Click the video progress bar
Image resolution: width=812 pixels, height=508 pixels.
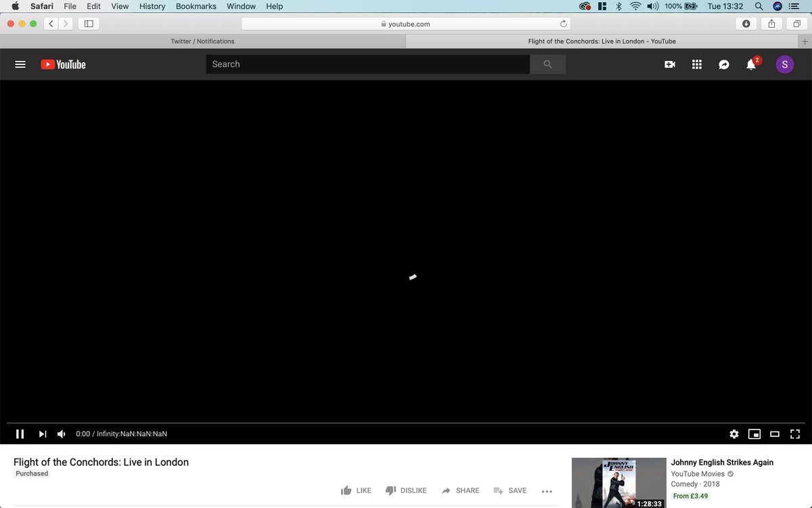coord(406,423)
